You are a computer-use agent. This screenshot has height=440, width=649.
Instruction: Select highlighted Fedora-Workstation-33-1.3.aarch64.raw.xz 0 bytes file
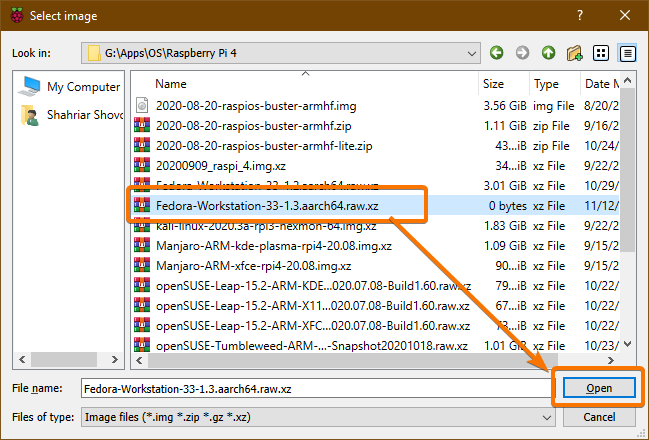coord(267,206)
